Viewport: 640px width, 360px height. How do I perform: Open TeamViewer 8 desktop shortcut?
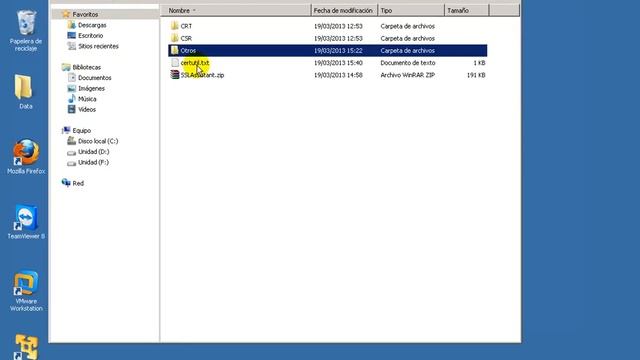pos(26,222)
